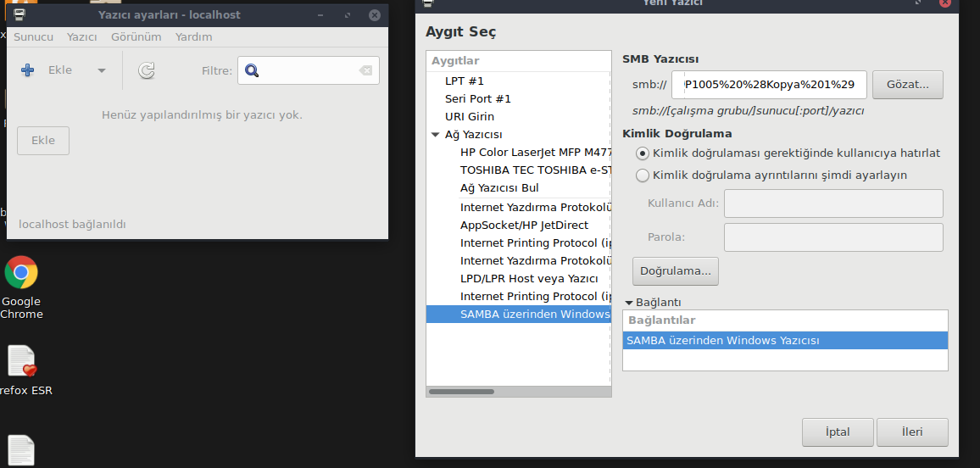Clear the filter using the backspace icon
980x468 pixels.
(365, 70)
